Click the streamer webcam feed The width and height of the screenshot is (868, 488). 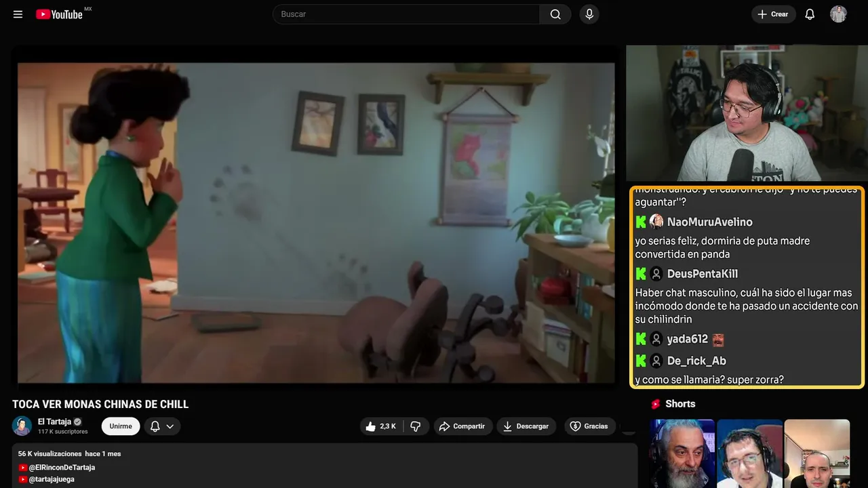coord(747,113)
